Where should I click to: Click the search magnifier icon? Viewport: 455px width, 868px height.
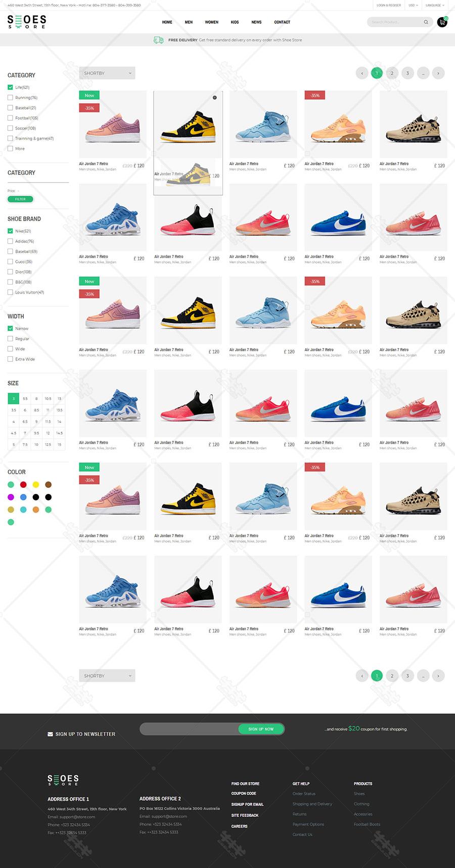point(426,22)
